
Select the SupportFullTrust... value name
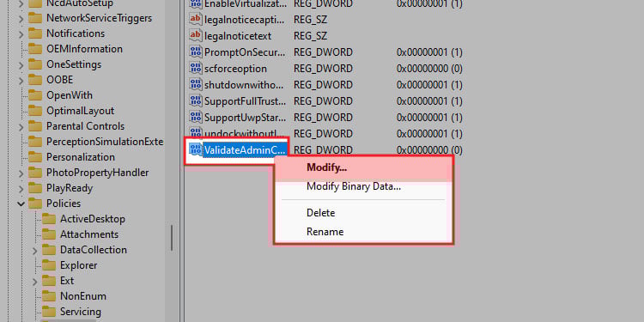(245, 101)
